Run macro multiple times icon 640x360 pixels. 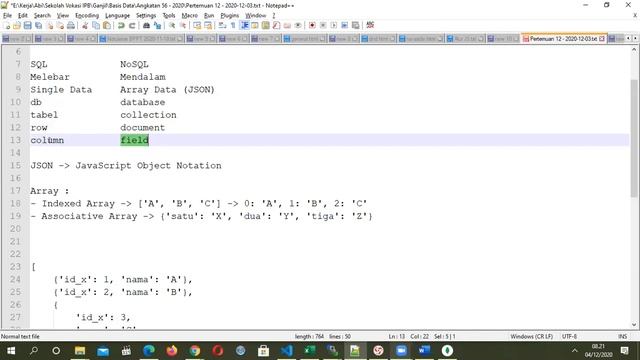344,25
